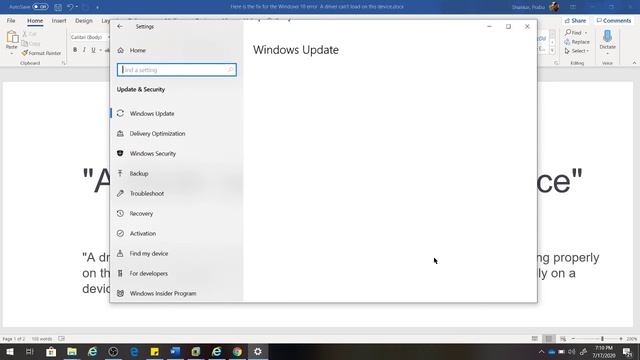Open the Find dropdown arrow
The width and height of the screenshot is (640, 360).
(586, 33)
